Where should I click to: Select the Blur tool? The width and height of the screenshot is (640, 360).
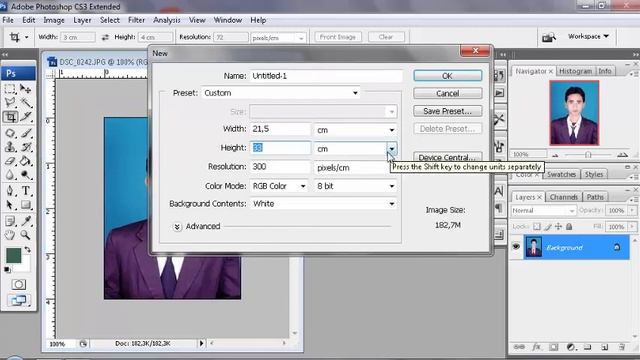click(10, 175)
